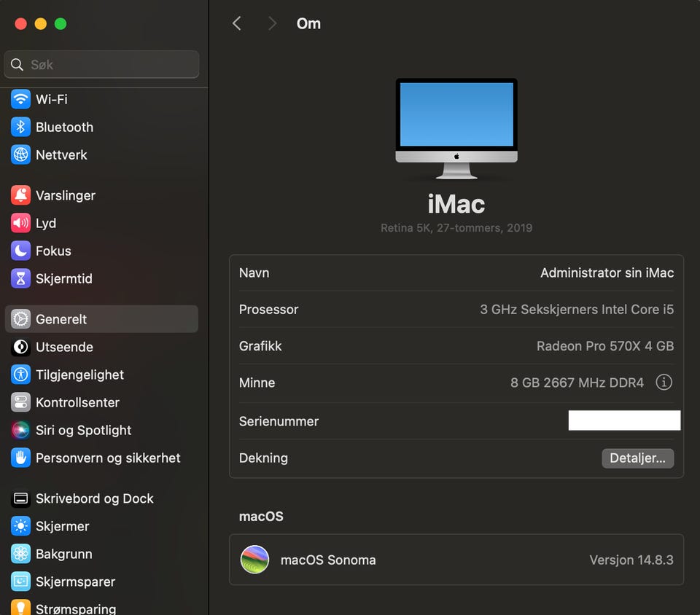Click the computer name Administrator sin iMac
The height and width of the screenshot is (615, 700).
607,273
